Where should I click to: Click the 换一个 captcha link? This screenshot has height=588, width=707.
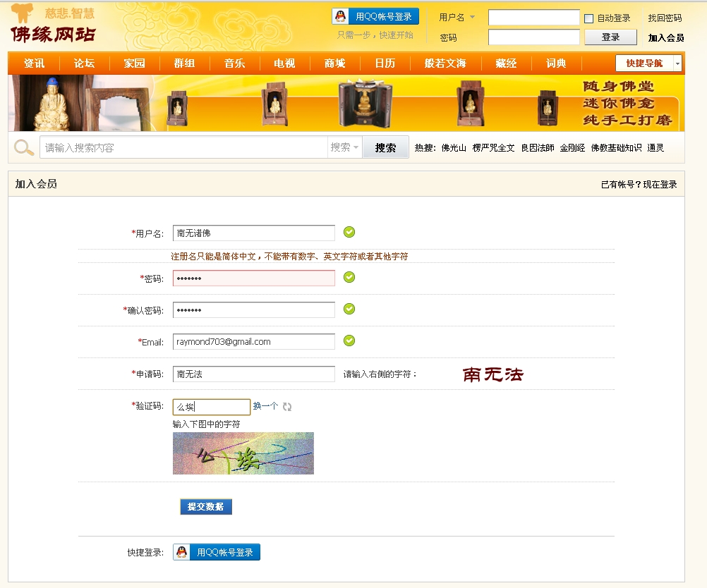tap(265, 406)
